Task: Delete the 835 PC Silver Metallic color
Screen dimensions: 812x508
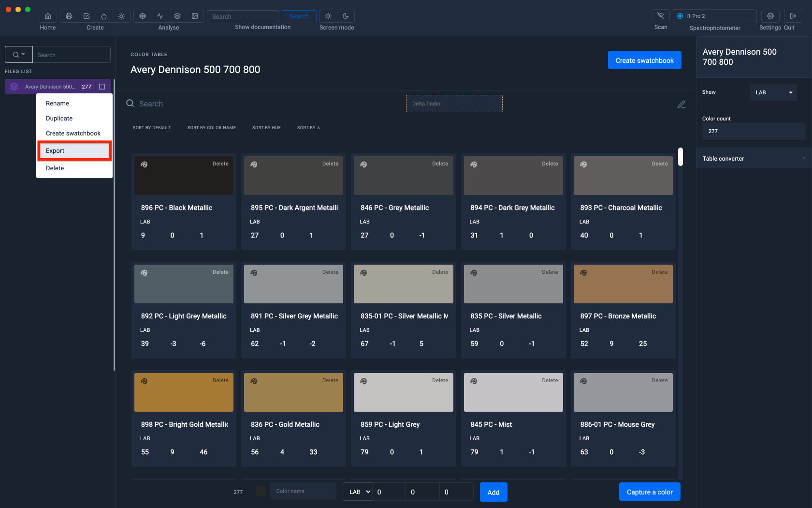Action: [x=550, y=272]
